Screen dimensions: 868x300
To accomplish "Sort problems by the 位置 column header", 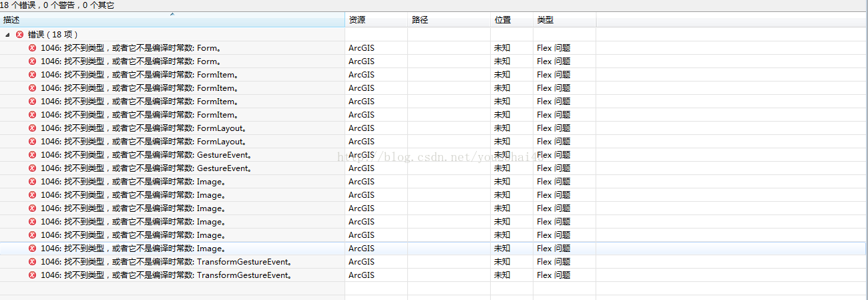I will coord(512,20).
